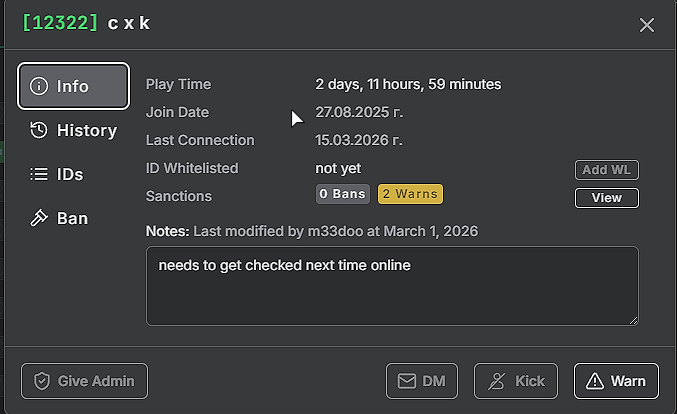
Task: Click the IDs list icon
Action: pos(39,174)
